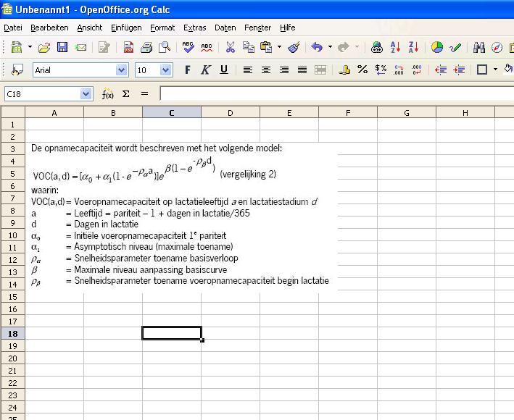This screenshot has width=514, height=420.
Task: Align cell content right
Action: (x=284, y=70)
